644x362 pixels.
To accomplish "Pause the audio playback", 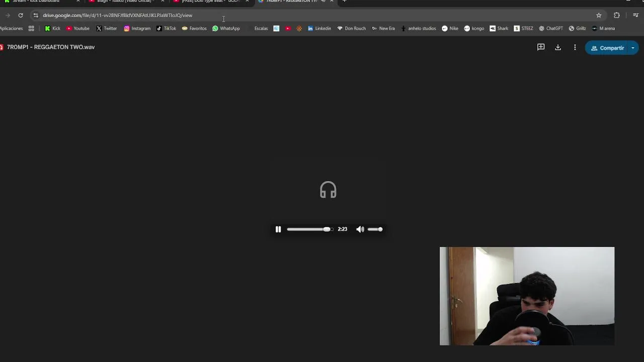I will click(x=278, y=229).
